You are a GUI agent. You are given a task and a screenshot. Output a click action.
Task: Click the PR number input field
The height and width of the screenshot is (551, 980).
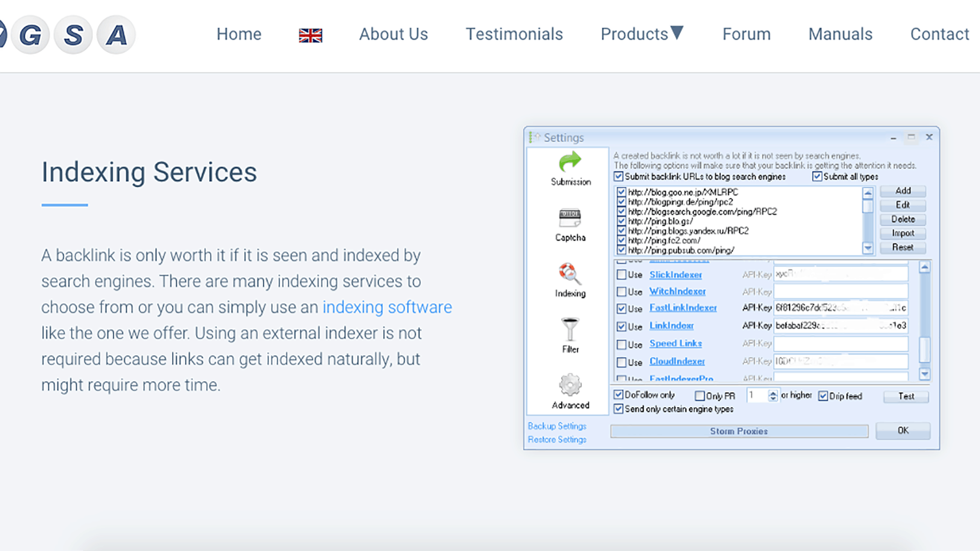pos(757,395)
